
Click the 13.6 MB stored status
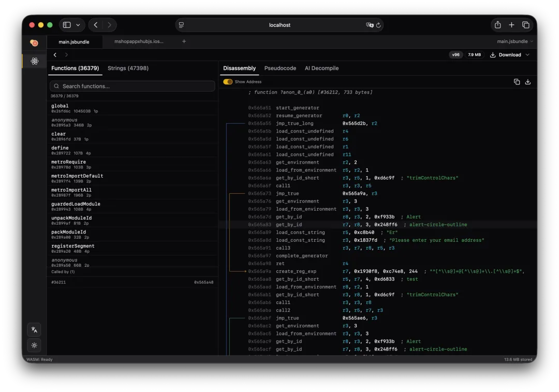[x=518, y=359]
